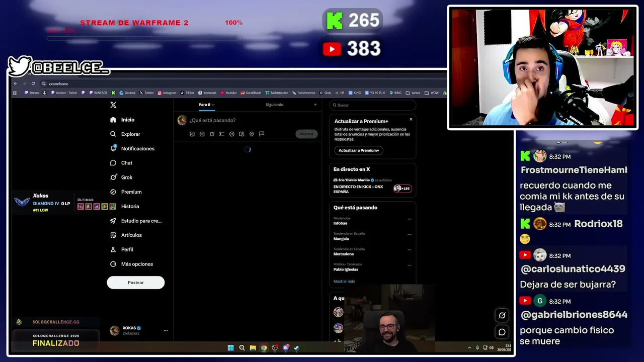Tag a location on the post

tap(252, 134)
